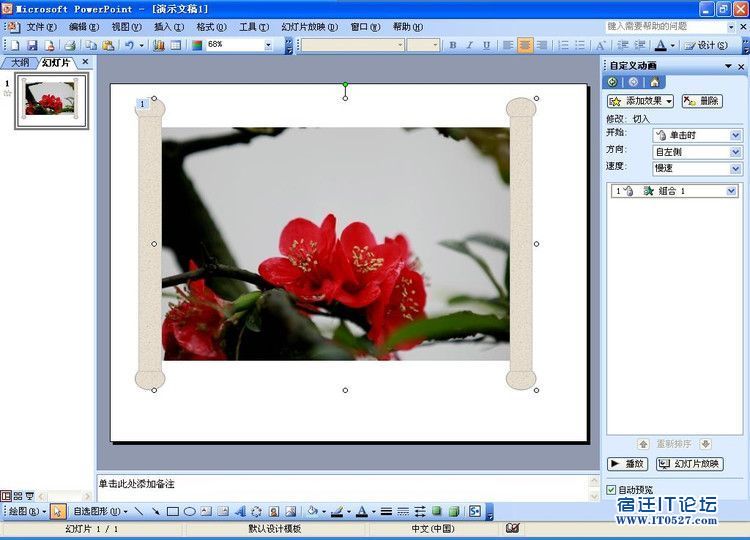Click the Print toolbar icon

pyautogui.click(x=70, y=45)
